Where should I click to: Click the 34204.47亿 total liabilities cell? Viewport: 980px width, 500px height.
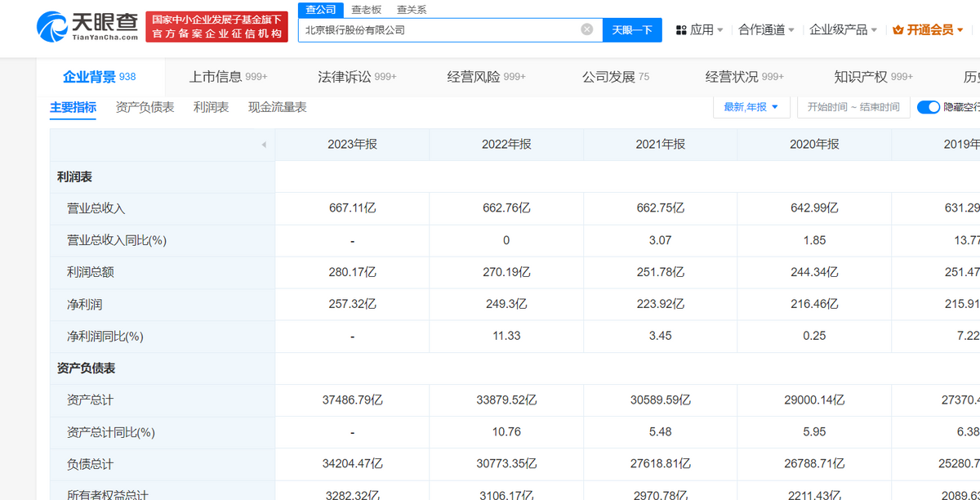352,464
